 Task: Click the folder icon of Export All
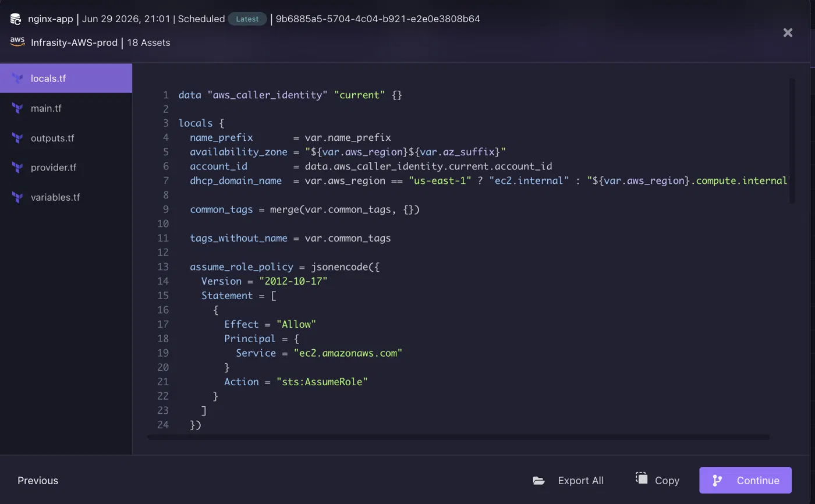(x=538, y=481)
